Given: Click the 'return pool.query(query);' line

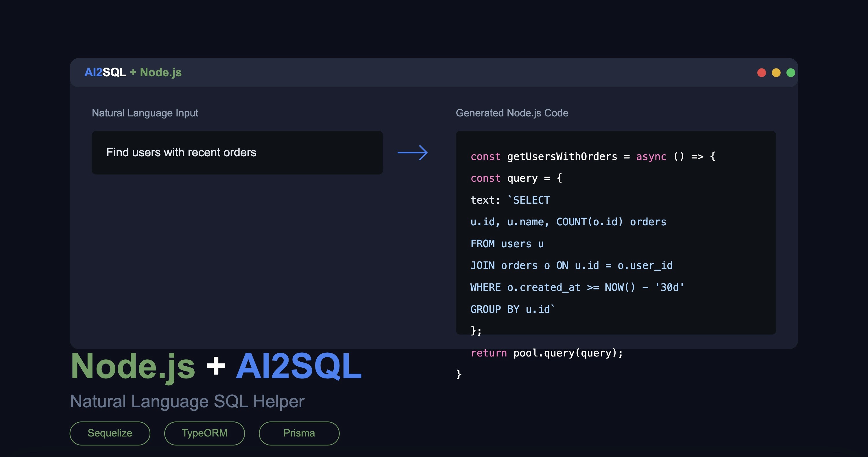Looking at the screenshot, I should (547, 353).
